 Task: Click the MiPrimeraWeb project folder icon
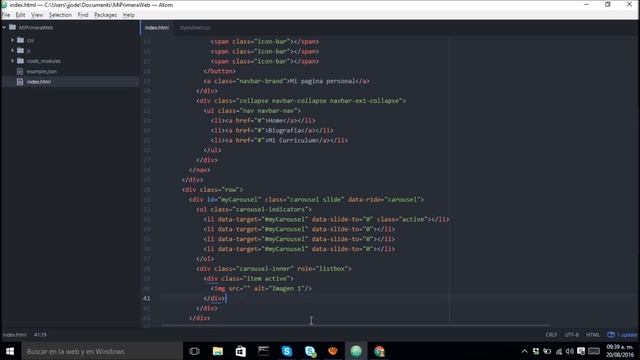[x=12, y=27]
